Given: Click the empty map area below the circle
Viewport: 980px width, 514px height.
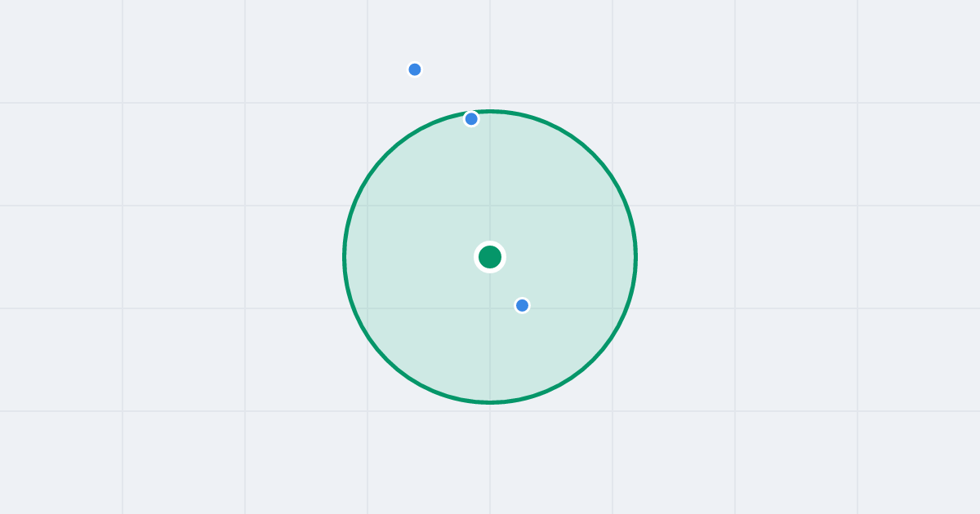Looking at the screenshot, I should (x=490, y=457).
